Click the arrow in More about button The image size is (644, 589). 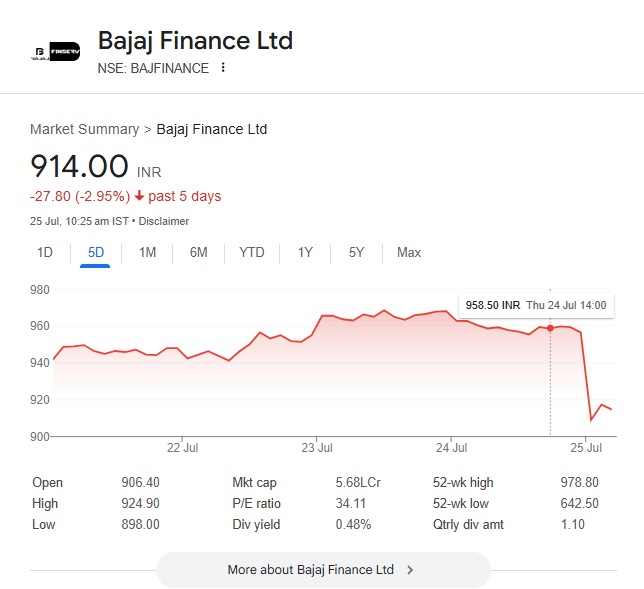[x=410, y=570]
